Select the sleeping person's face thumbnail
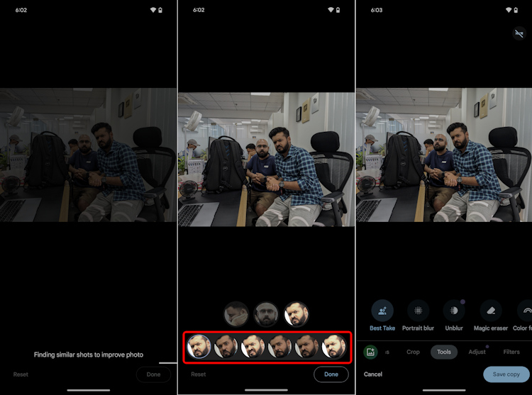 point(236,314)
